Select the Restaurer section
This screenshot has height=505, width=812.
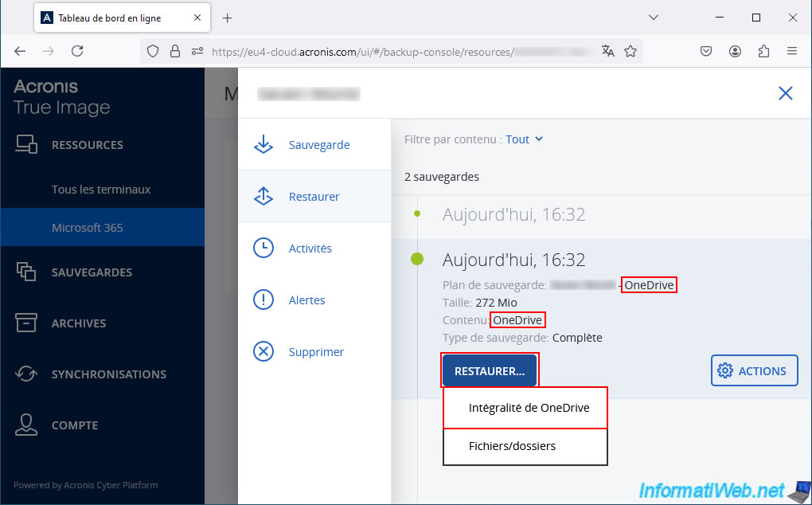314,196
